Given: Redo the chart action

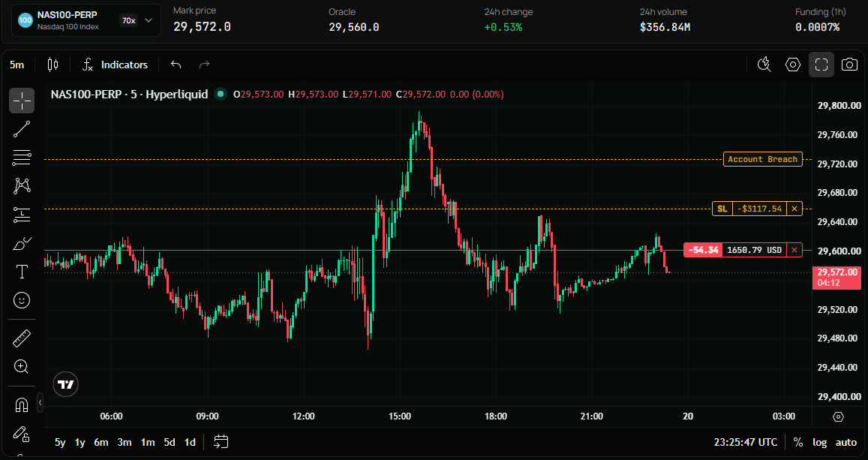Looking at the screenshot, I should pos(204,65).
